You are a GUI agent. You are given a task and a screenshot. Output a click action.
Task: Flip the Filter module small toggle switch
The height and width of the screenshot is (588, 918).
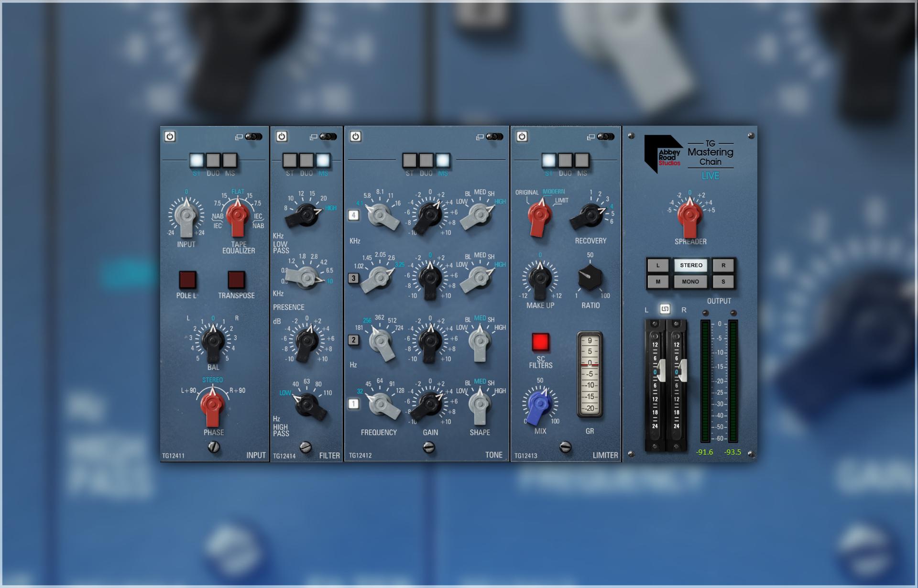tap(328, 137)
